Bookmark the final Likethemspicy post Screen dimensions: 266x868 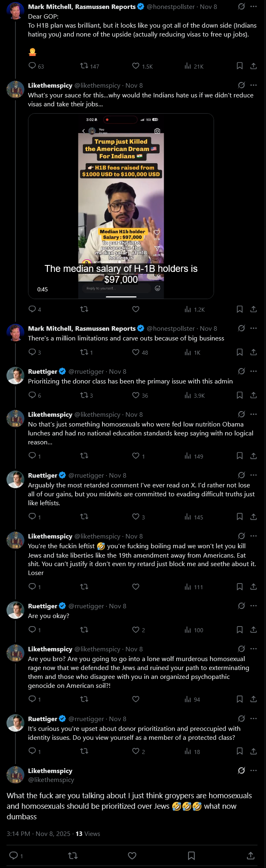(x=191, y=855)
